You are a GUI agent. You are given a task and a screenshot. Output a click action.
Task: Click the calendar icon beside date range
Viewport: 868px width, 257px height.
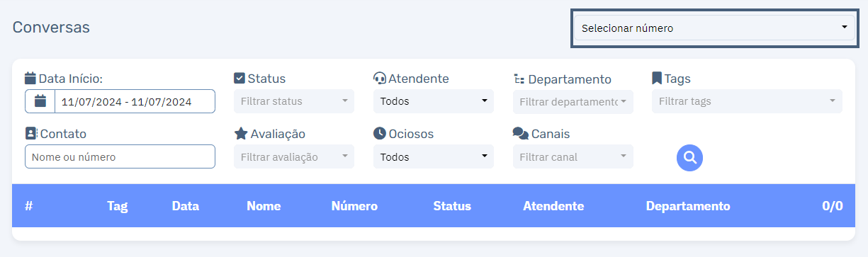click(x=40, y=101)
